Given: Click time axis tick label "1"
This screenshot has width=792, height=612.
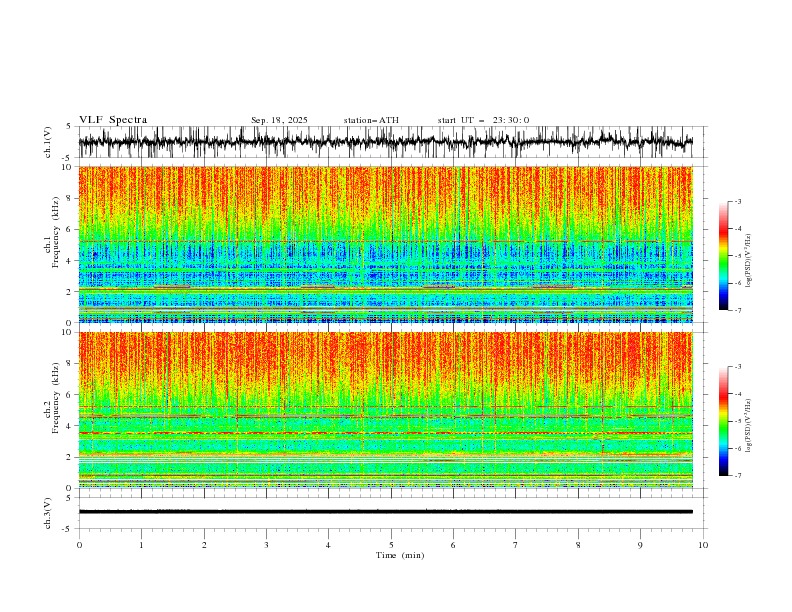Looking at the screenshot, I should point(141,545).
